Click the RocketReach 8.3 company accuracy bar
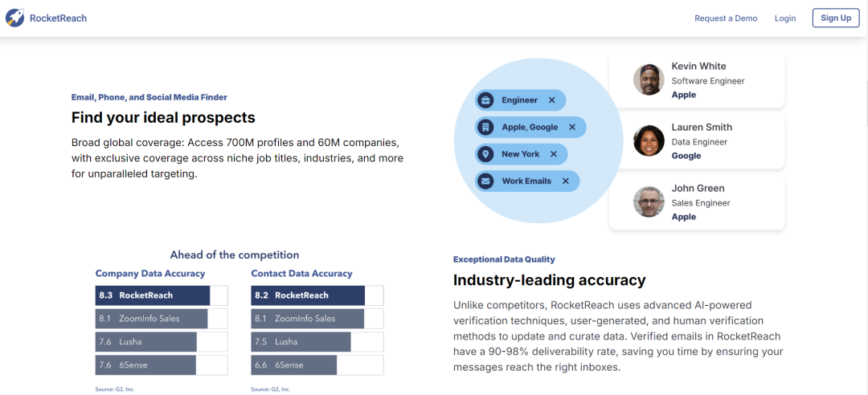This screenshot has height=395, width=868. [x=153, y=295]
